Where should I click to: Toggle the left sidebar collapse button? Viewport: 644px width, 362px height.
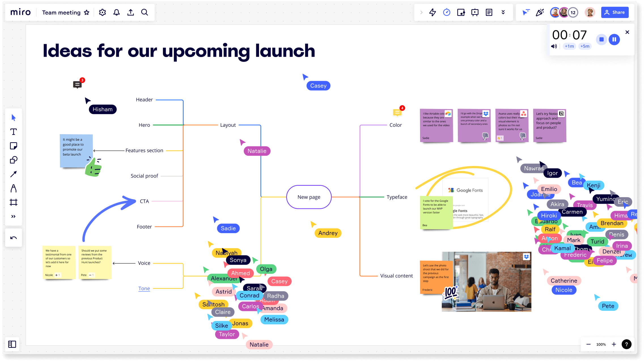tap(12, 344)
